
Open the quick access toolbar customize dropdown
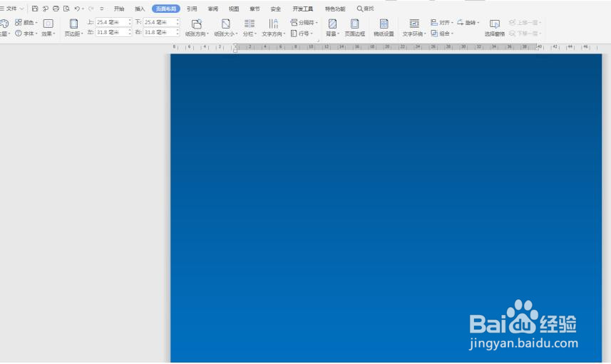(x=102, y=9)
